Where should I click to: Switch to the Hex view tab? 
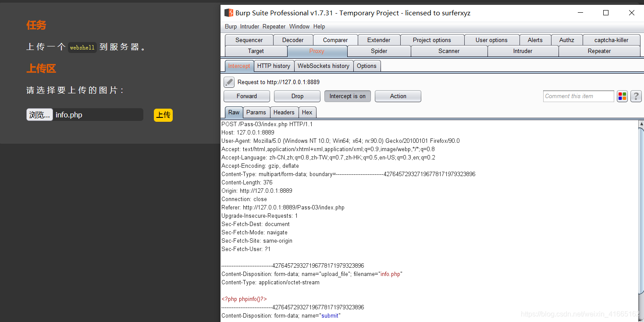307,112
